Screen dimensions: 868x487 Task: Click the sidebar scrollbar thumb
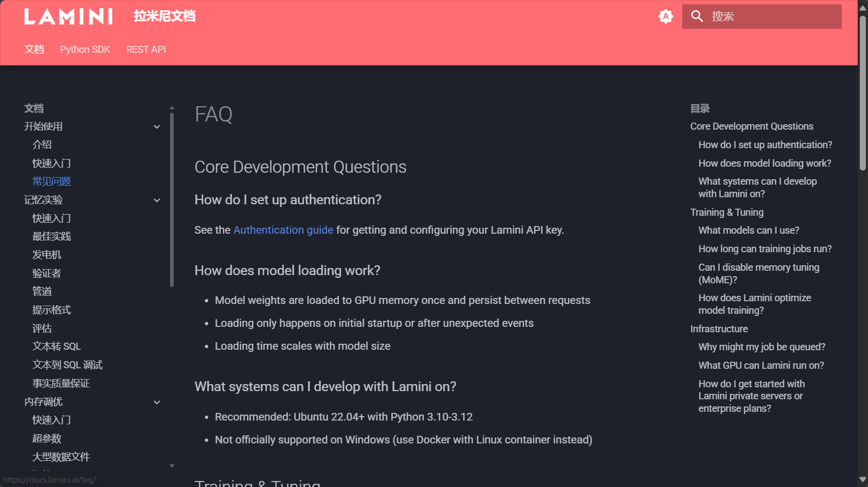pyautogui.click(x=172, y=199)
